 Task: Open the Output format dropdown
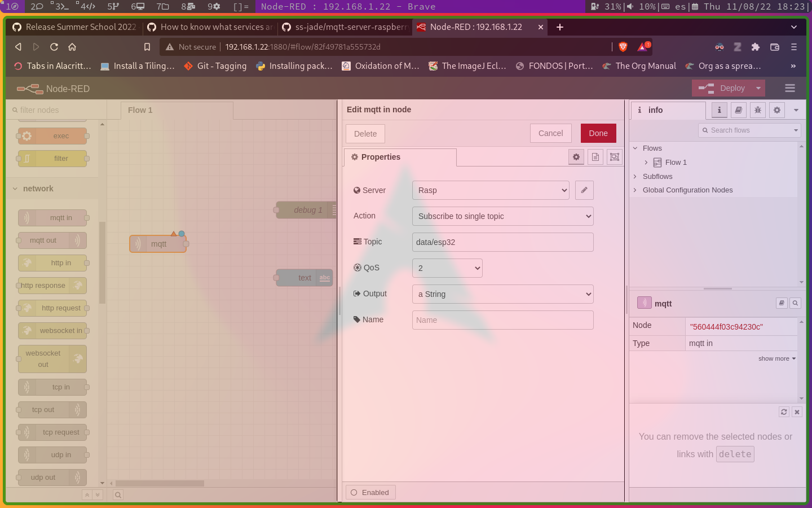[503, 294]
